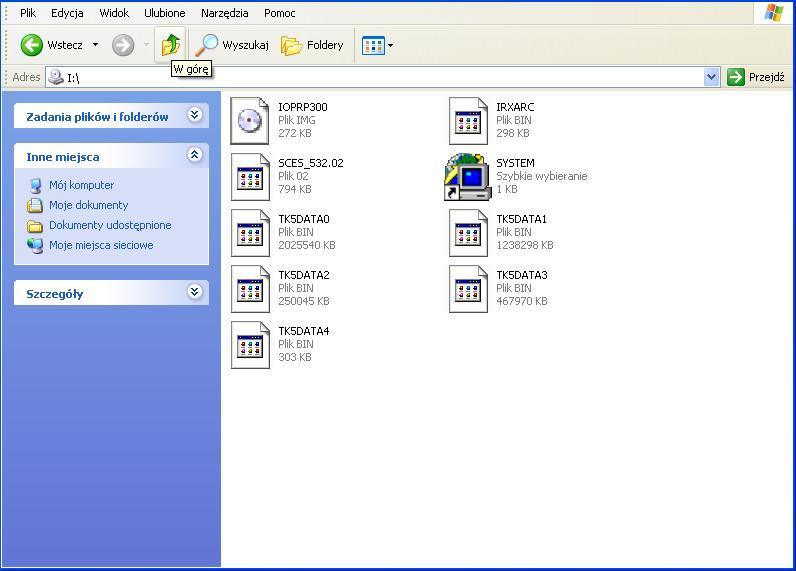Screen dimensions: 796x571
Task: Open the Dokumenty udostępnione link
Action: 110,225
